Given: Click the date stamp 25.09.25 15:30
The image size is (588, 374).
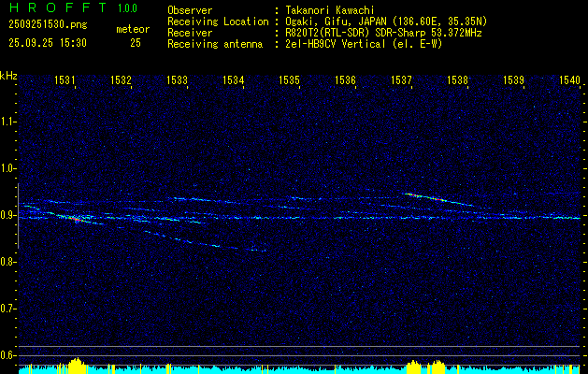Looking at the screenshot, I should pos(48,43).
